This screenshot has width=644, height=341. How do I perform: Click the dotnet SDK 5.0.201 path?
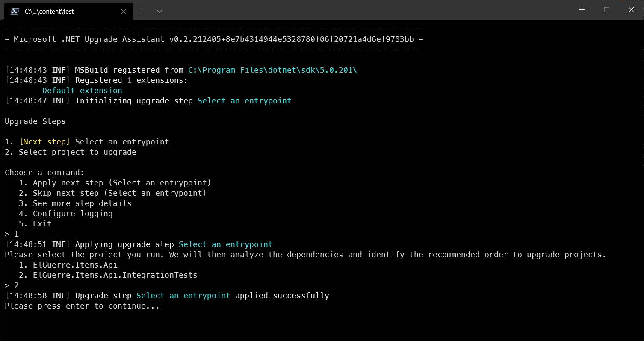coord(272,70)
